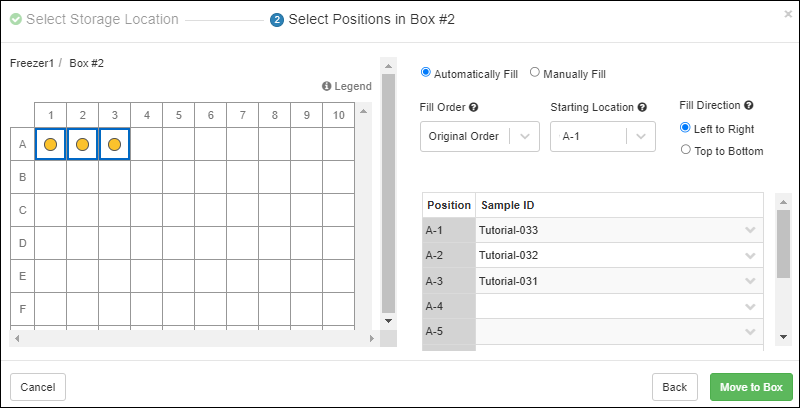Click the Move to Box button
Screen dimensions: 800x408
click(751, 387)
